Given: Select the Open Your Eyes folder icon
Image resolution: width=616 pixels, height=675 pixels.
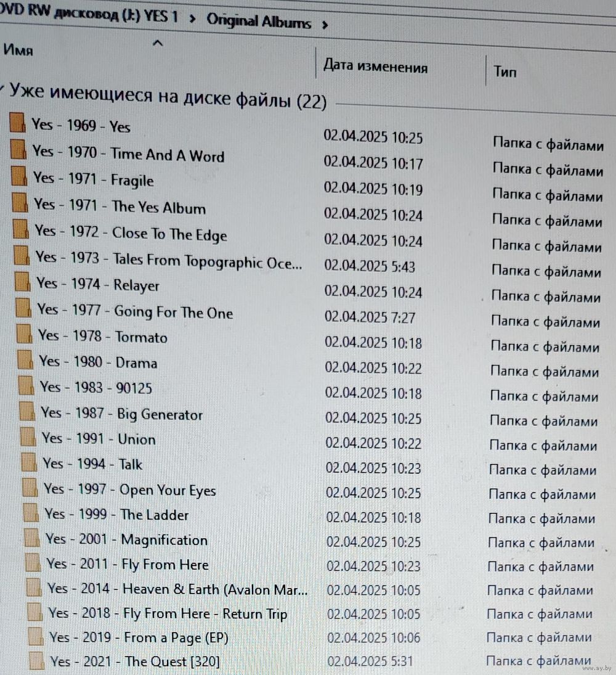Looking at the screenshot, I should pos(30,488).
